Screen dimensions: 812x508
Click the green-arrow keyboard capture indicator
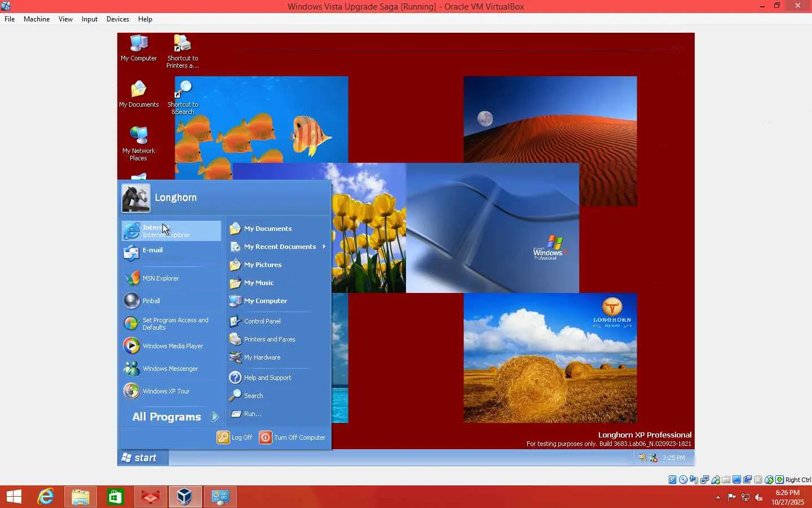[x=780, y=480]
